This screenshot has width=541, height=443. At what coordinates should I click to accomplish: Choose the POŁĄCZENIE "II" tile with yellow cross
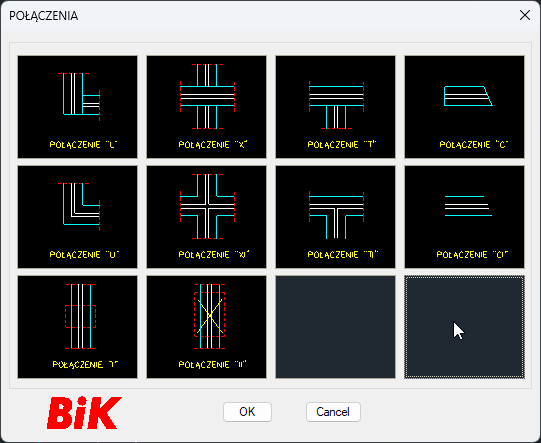pyautogui.click(x=206, y=327)
